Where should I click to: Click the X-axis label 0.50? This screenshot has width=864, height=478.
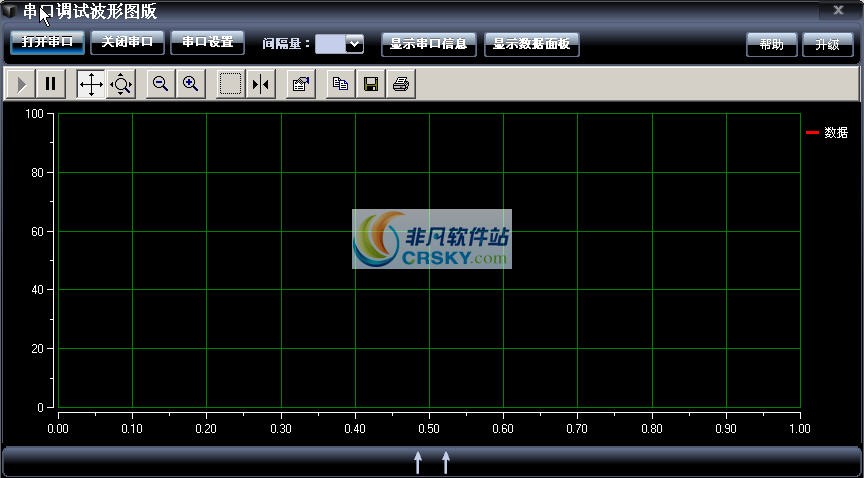(x=429, y=429)
